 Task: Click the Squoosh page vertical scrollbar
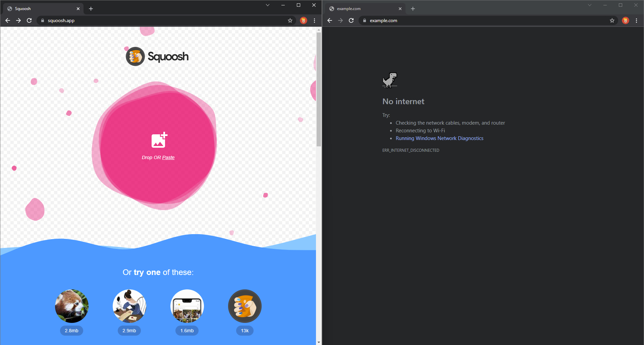319,89
